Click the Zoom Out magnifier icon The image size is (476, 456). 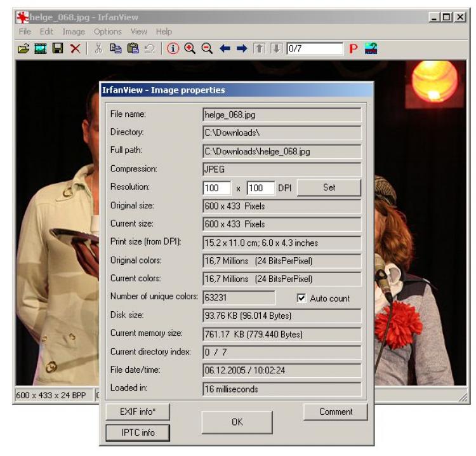pos(207,49)
